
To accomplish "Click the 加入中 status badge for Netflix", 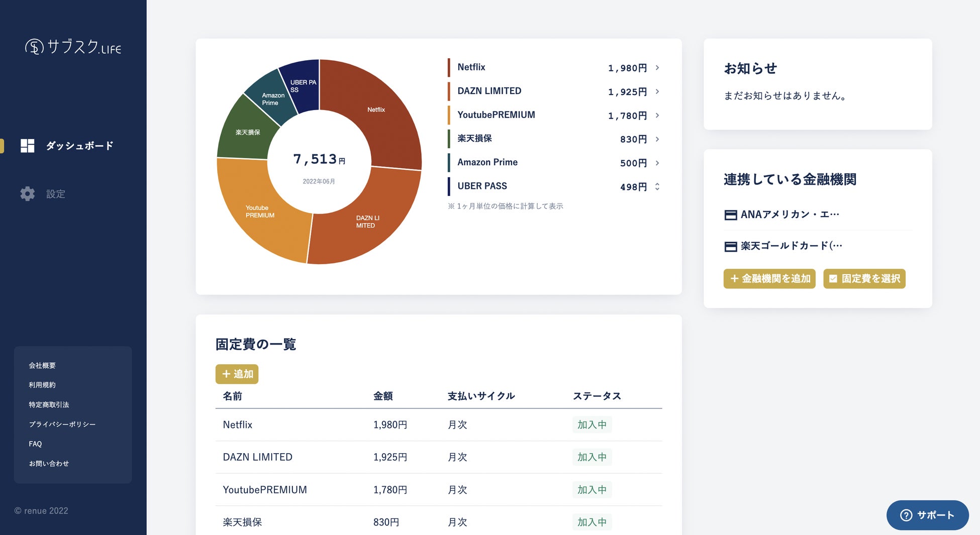I will click(592, 425).
